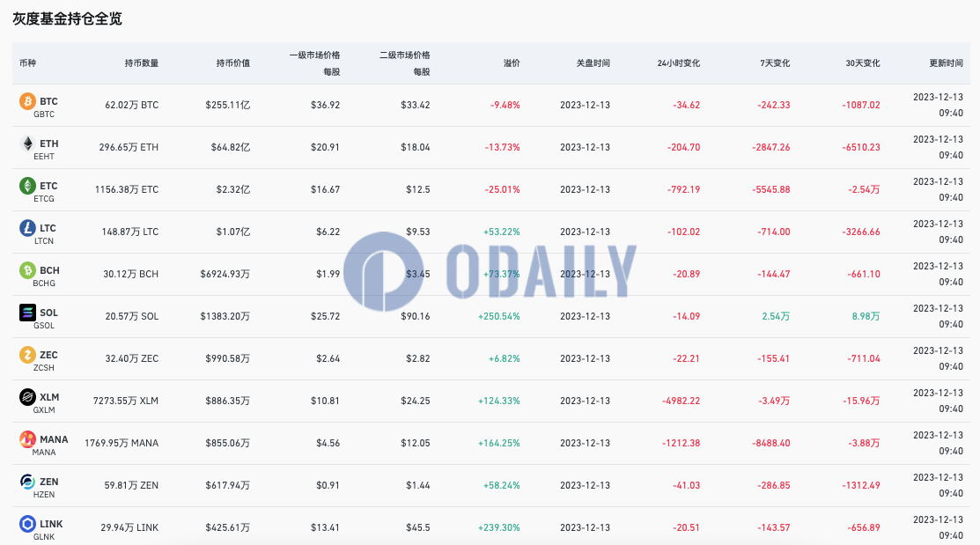Click the -13.73% premium value
Image resolution: width=980 pixels, height=545 pixels.
503,148
